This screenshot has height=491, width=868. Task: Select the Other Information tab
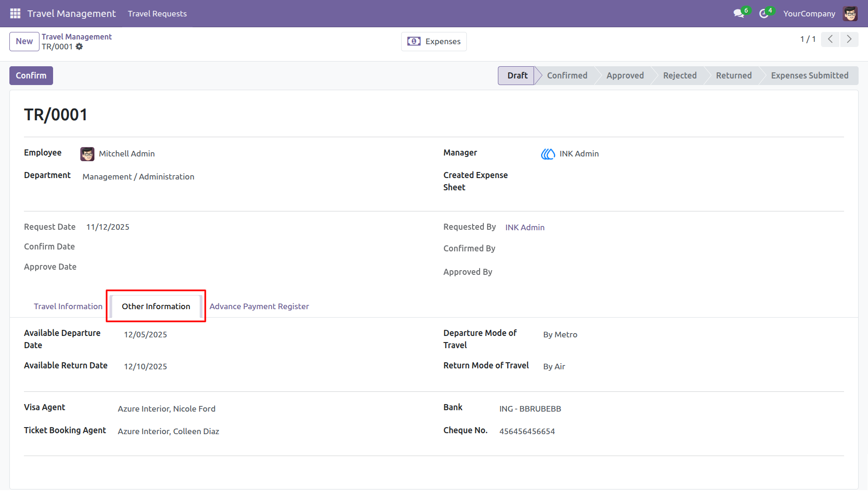click(156, 306)
